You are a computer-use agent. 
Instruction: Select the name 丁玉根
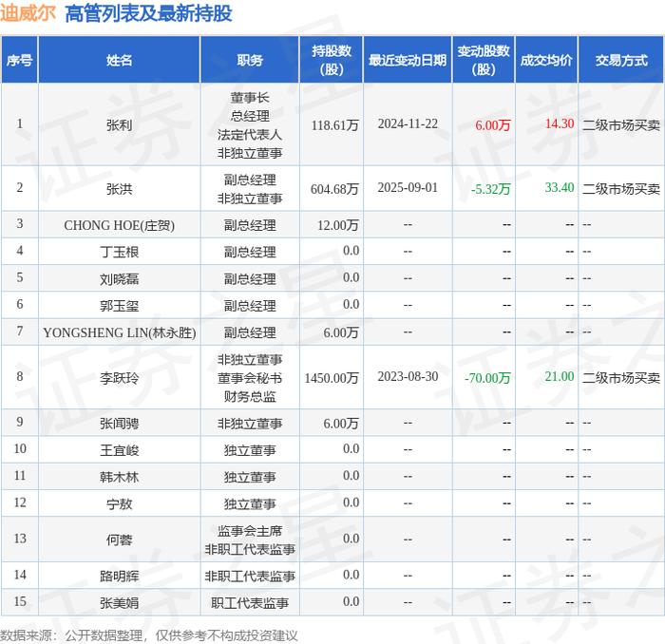click(119, 252)
